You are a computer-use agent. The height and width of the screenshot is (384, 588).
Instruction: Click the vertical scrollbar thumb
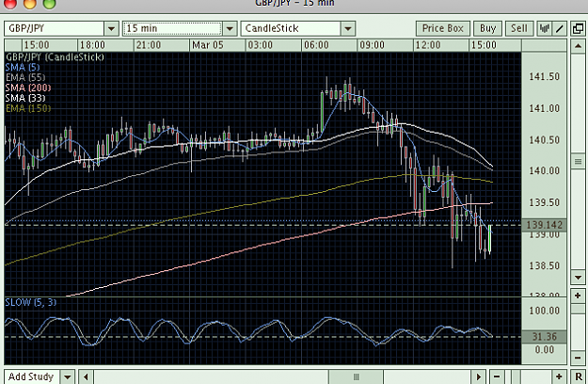pyautogui.click(x=578, y=162)
